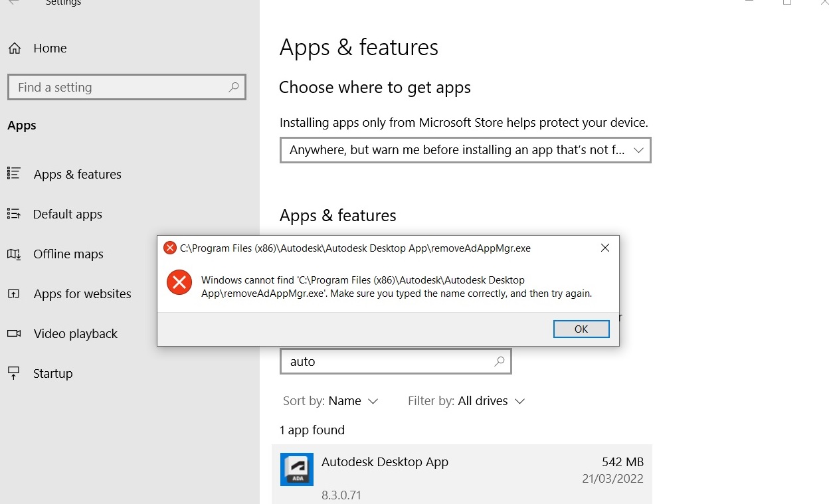The height and width of the screenshot is (504, 833).
Task: Select the Default apps sidebar icon
Action: coord(15,214)
